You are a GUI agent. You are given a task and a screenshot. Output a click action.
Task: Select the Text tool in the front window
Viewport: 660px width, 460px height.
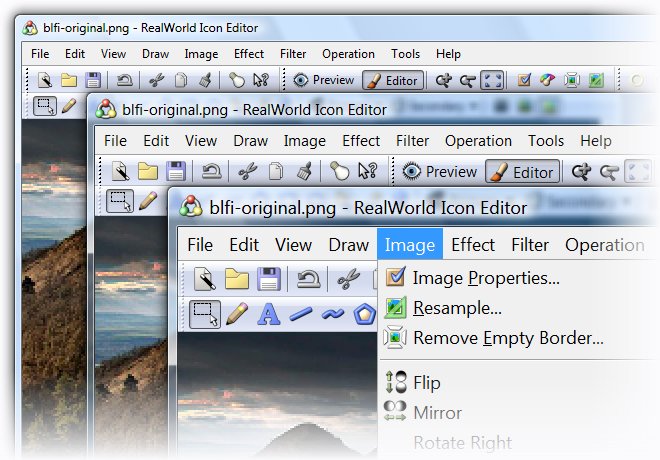268,314
